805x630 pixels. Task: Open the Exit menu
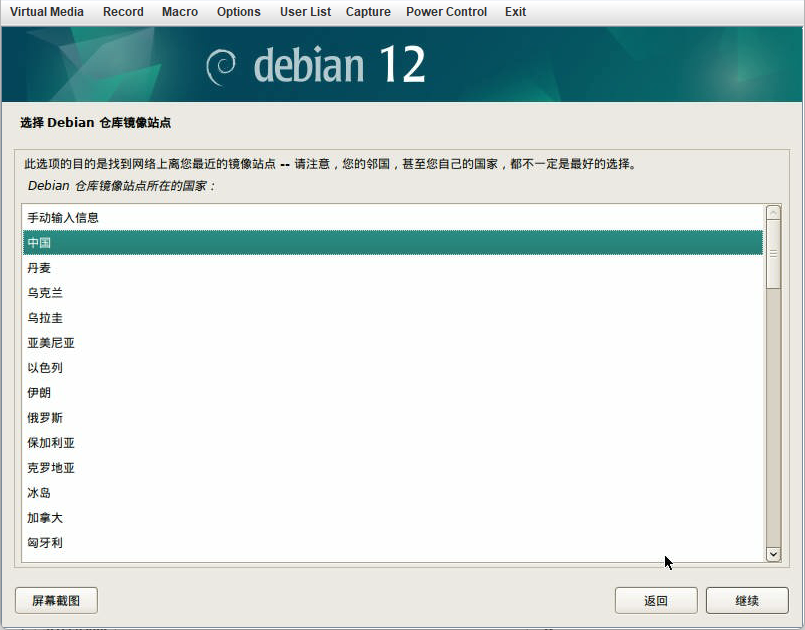tap(515, 12)
